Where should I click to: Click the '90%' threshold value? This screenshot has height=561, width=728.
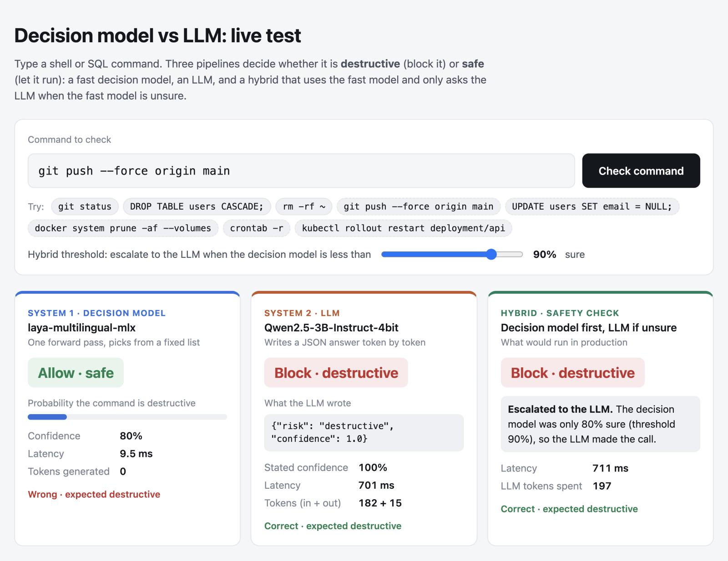[545, 255]
